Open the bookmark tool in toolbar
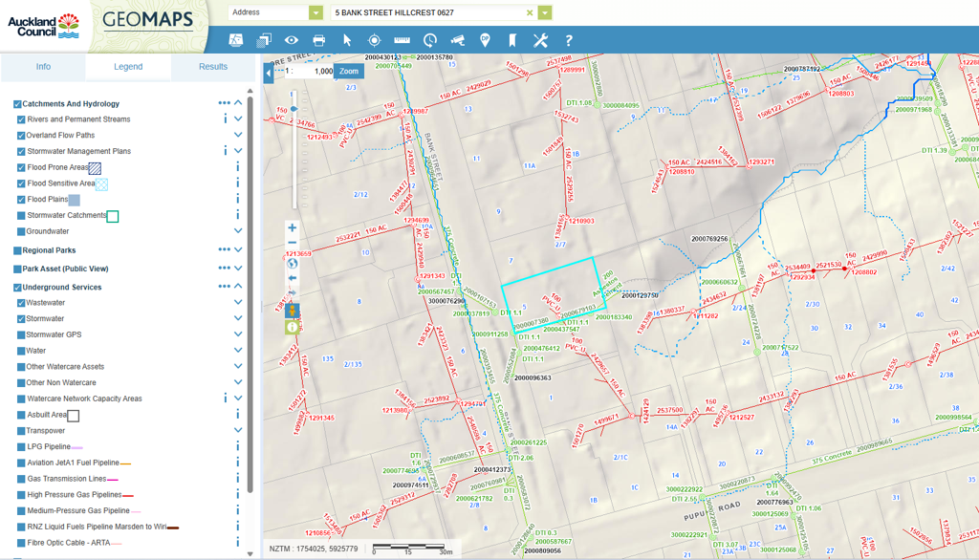 point(512,40)
